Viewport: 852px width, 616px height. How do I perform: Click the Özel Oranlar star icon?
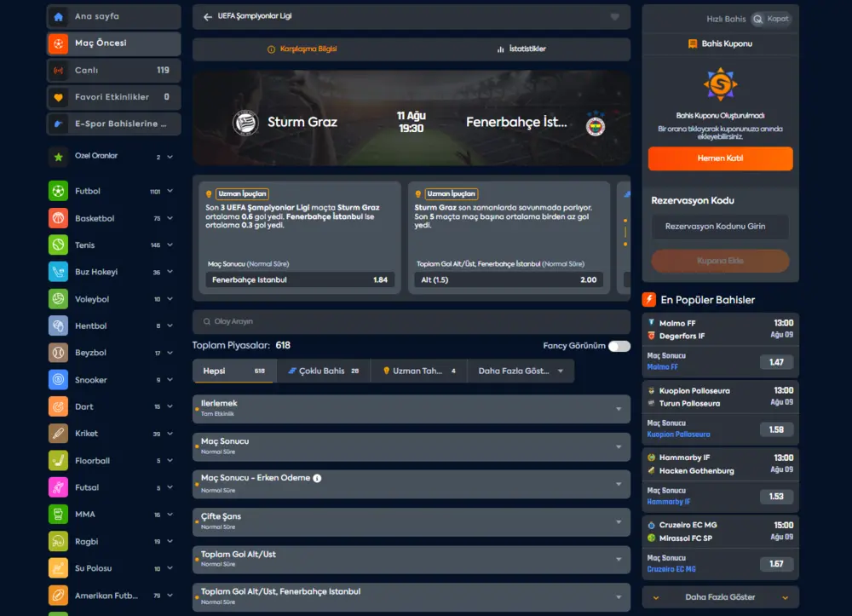tap(58, 157)
